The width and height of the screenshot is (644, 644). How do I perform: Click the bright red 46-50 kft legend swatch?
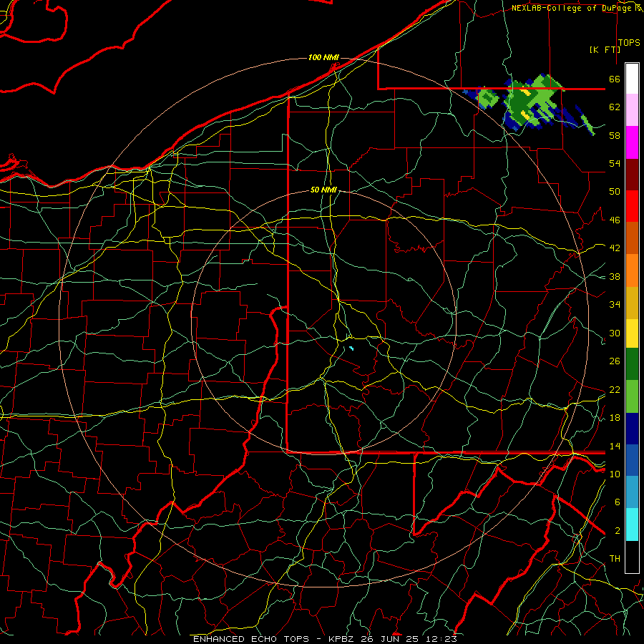click(x=632, y=206)
